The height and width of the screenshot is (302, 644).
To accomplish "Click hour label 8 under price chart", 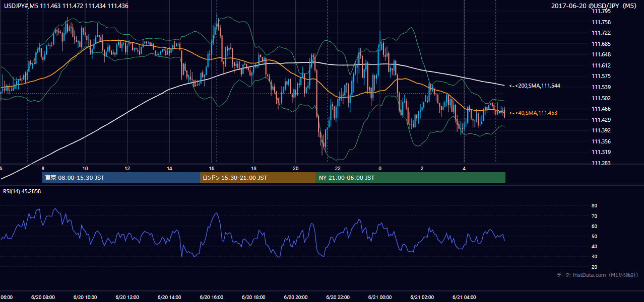I will click(x=43, y=168).
